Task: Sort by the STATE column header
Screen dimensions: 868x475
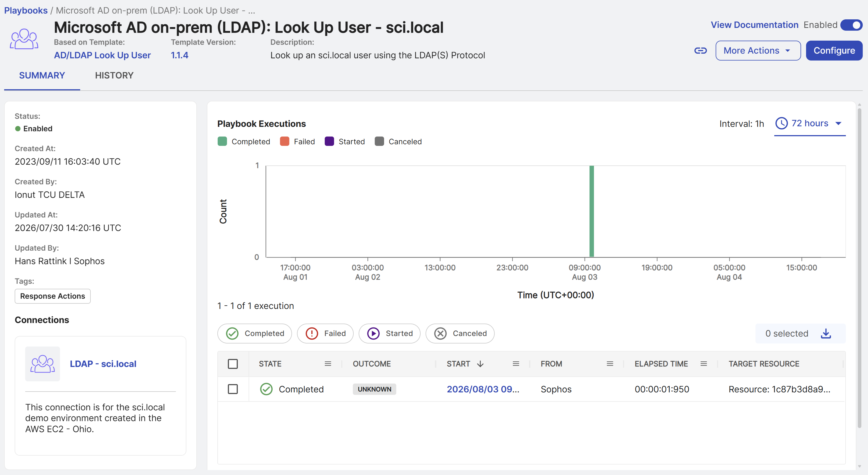Action: point(270,364)
